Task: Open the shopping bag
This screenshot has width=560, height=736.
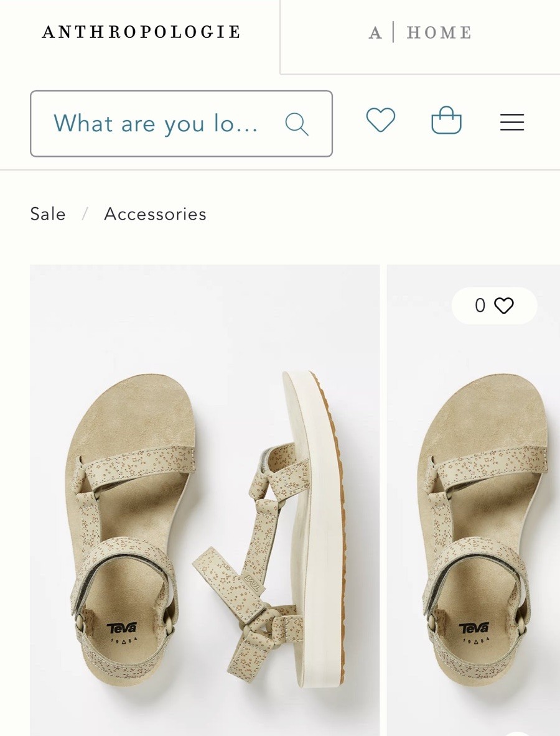Action: pyautogui.click(x=446, y=121)
